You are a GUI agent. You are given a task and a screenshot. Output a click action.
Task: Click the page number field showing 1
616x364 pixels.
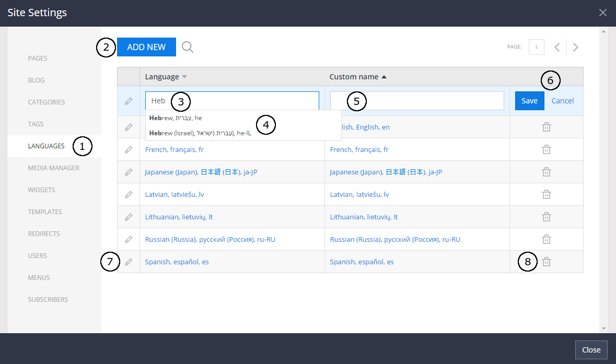[536, 47]
